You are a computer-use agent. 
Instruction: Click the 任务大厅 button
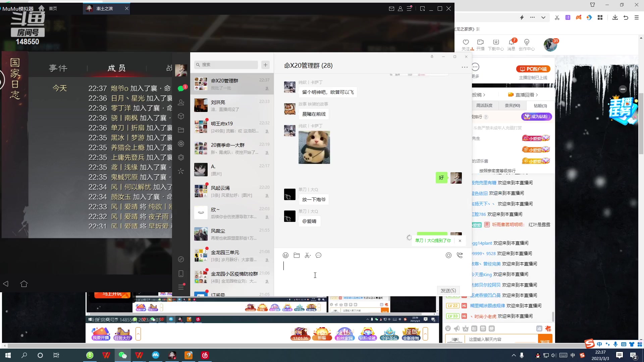[122, 334]
